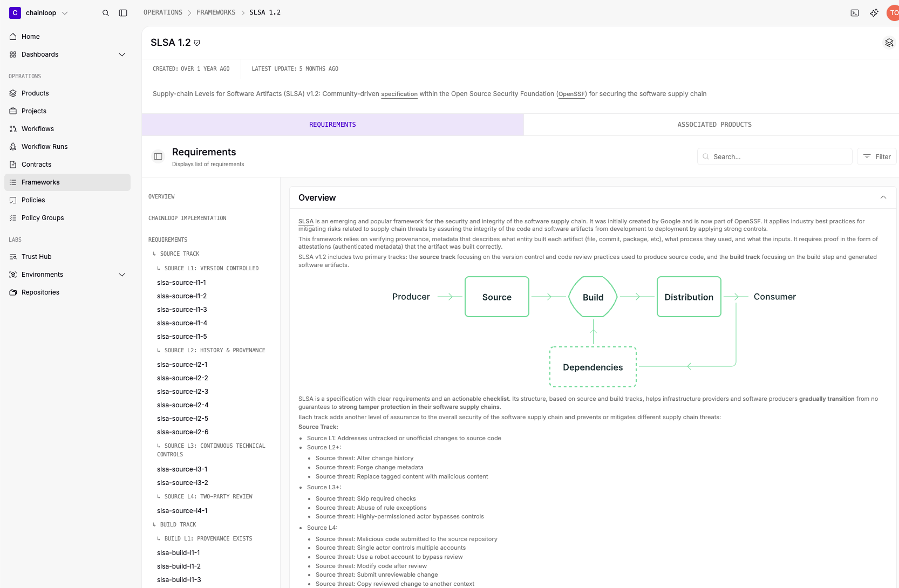This screenshot has height=588, width=899.
Task: Click the Projects icon in sidebar
Action: pos(13,111)
